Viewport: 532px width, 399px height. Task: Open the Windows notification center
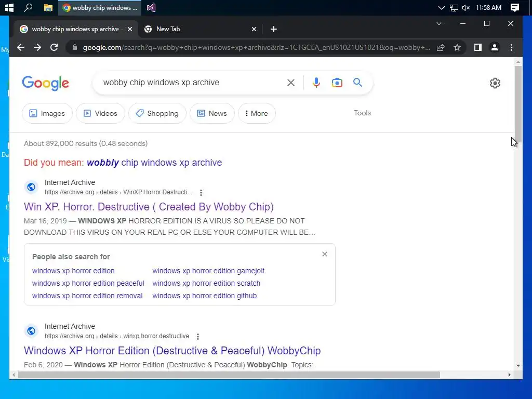(x=515, y=7)
